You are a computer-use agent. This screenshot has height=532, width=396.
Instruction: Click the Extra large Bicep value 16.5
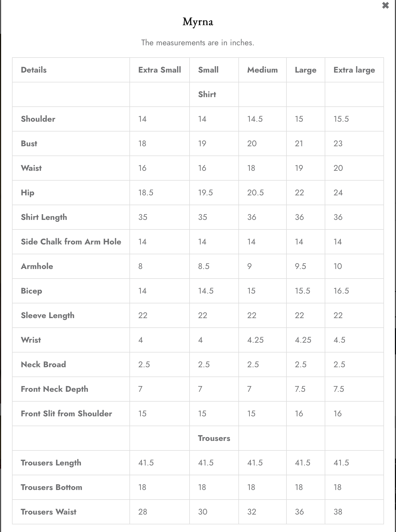(x=341, y=291)
